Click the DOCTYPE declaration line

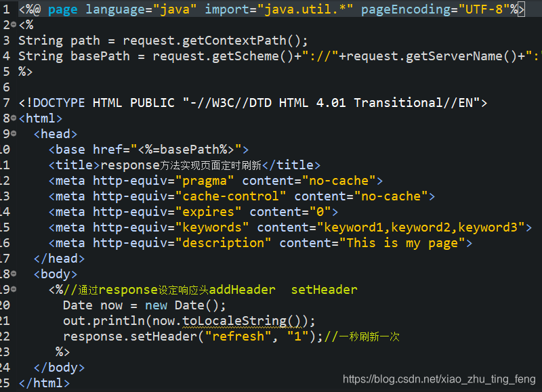pos(253,103)
